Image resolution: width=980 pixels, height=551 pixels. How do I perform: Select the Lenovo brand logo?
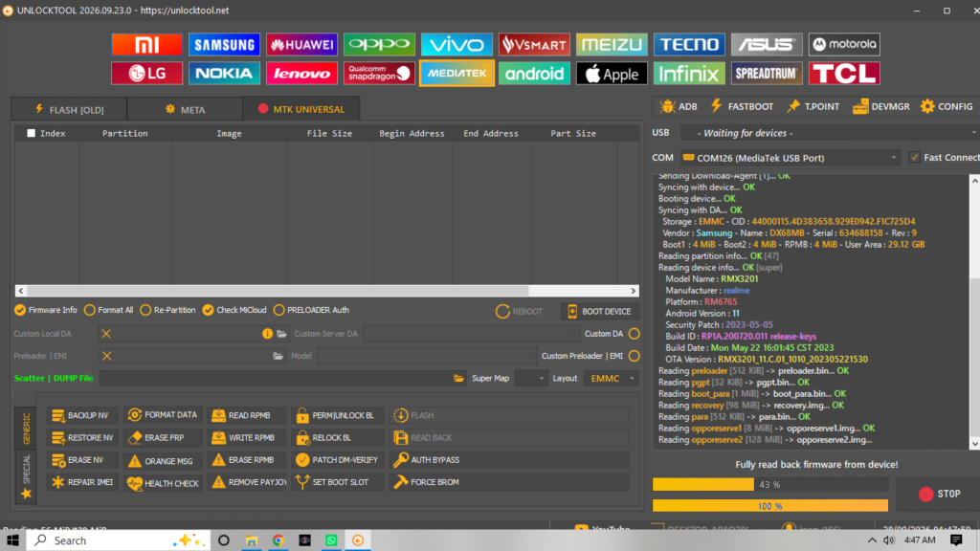tap(301, 73)
